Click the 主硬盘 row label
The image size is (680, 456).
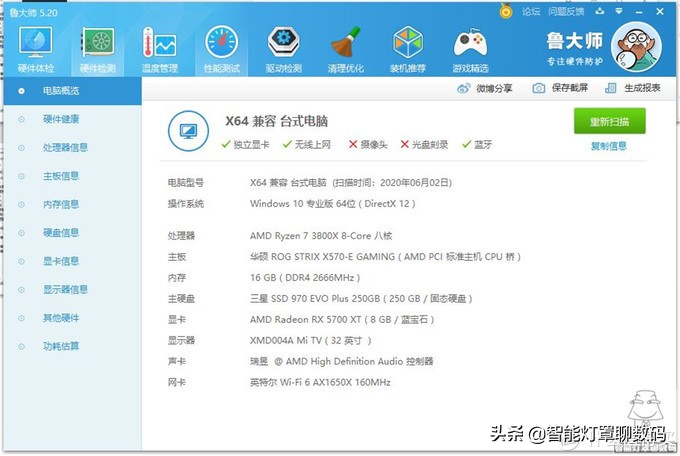point(181,299)
